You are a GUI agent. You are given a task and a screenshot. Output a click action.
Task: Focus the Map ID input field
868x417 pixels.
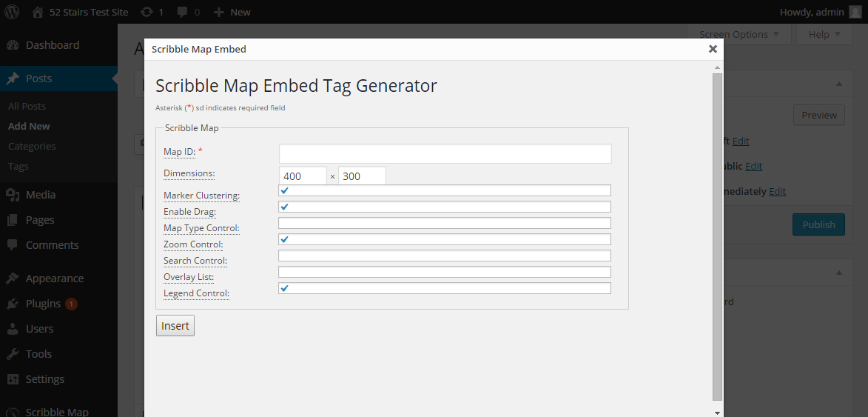point(445,153)
